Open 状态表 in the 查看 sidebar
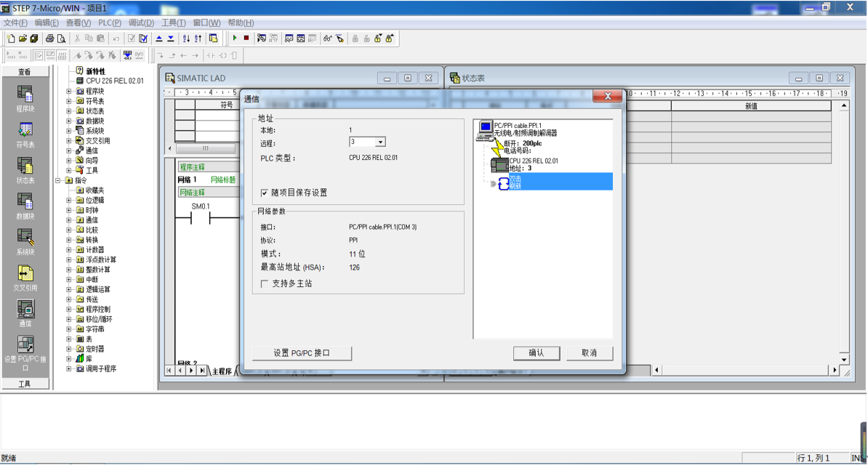This screenshot has height=465, width=868. [25, 171]
